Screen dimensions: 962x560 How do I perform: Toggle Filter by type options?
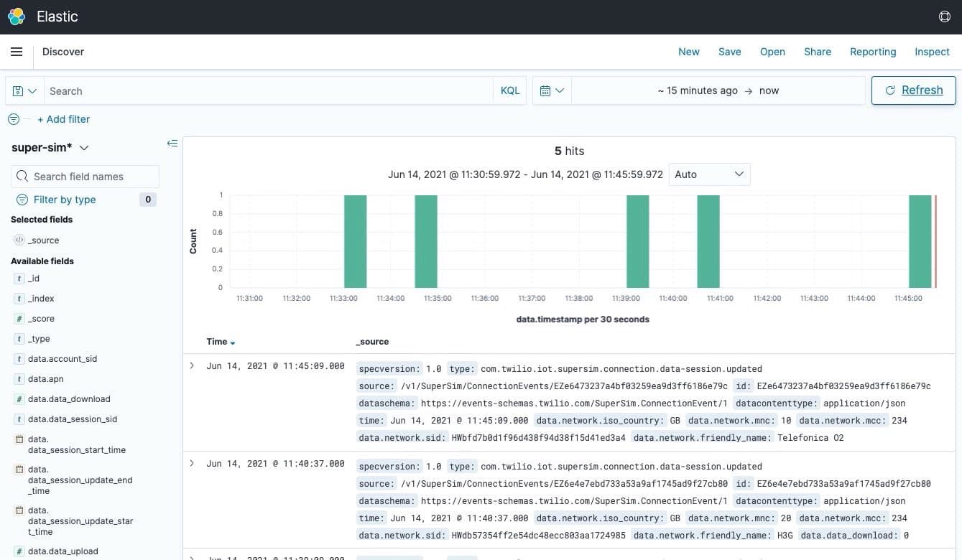click(65, 200)
